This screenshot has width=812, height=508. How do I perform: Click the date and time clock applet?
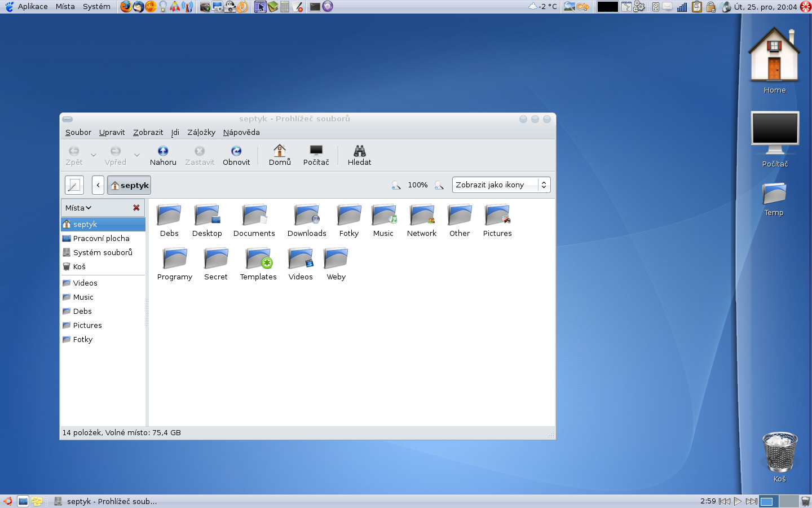pyautogui.click(x=766, y=7)
